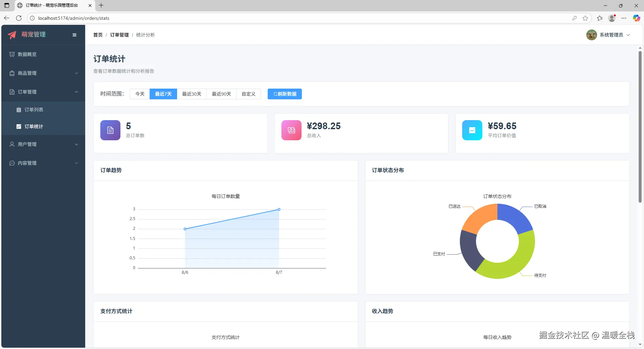Open browser settings ellipsis menu

[x=624, y=18]
